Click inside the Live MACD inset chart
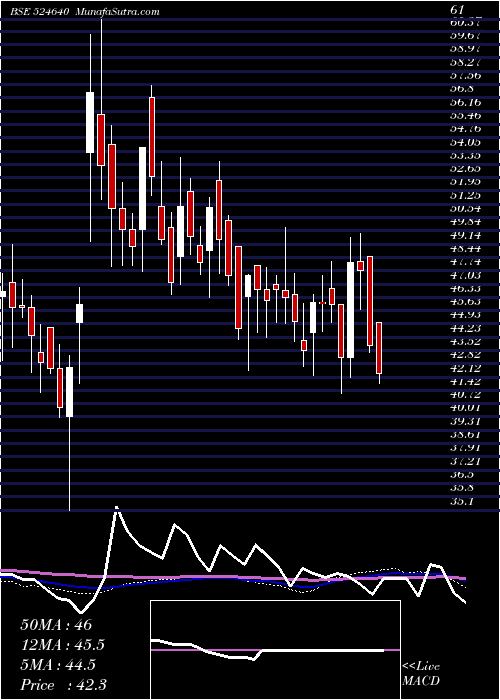The width and height of the screenshot is (500, 700). (x=275, y=650)
